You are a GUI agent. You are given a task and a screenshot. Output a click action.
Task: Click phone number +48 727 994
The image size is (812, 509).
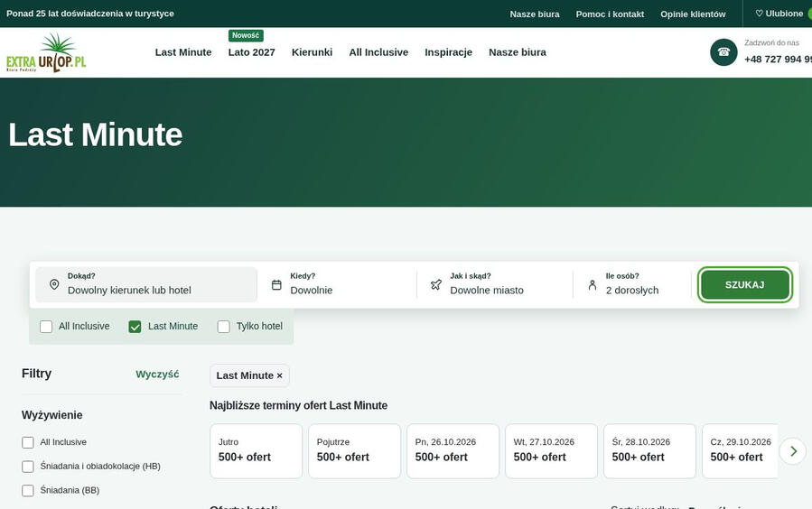(778, 59)
